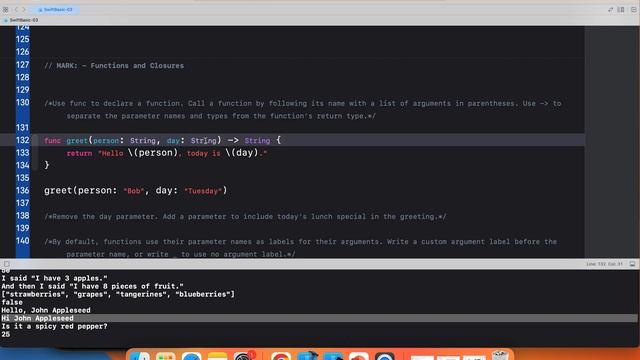This screenshot has width=640, height=360.
Task: Click line number 136 in the gutter
Action: pos(22,190)
